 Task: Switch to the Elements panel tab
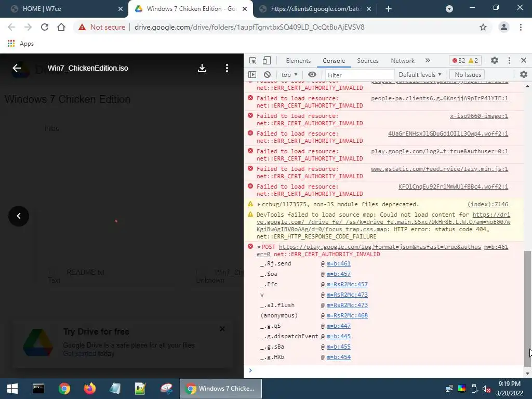[298, 61]
